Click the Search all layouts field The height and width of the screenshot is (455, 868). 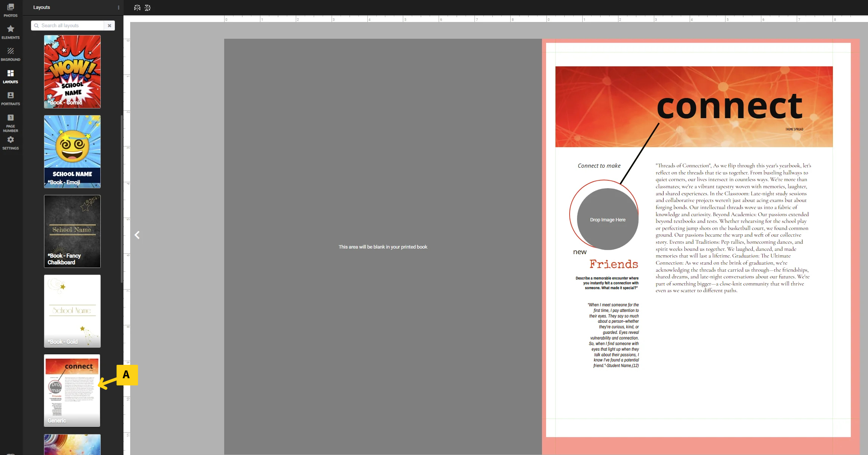[67, 25]
